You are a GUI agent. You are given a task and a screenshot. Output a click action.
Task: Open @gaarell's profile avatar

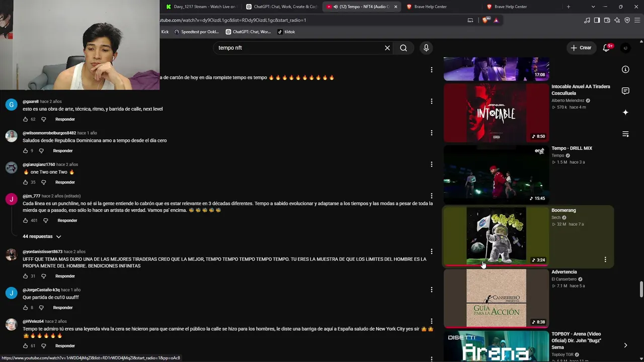click(x=11, y=105)
